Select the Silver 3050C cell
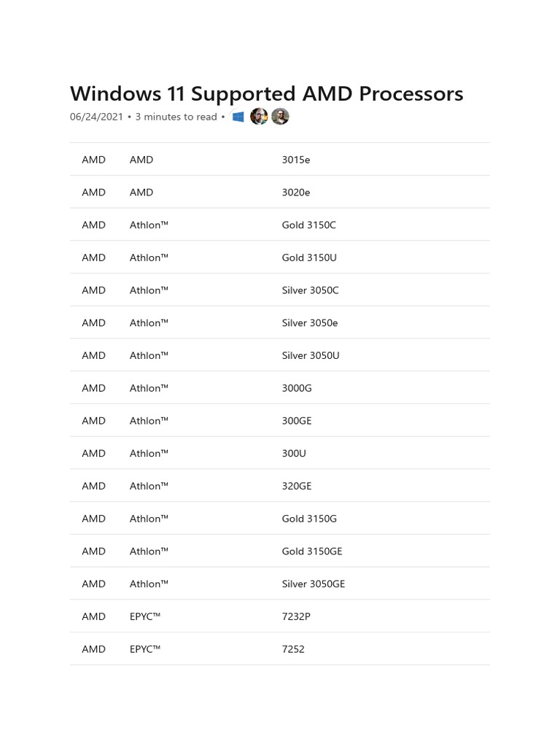Screen dimensions: 560x747 [x=310, y=290]
